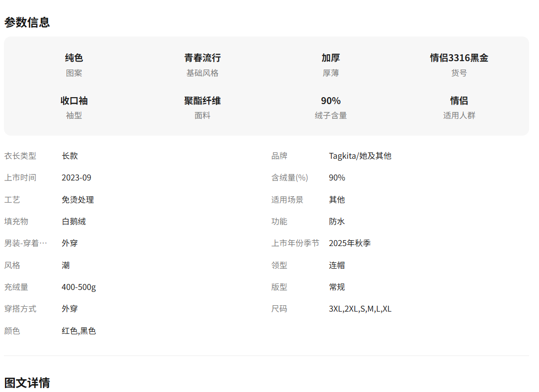This screenshot has width=539, height=392.
Task: Click the 图文详情 section heading
Action: pos(27,383)
